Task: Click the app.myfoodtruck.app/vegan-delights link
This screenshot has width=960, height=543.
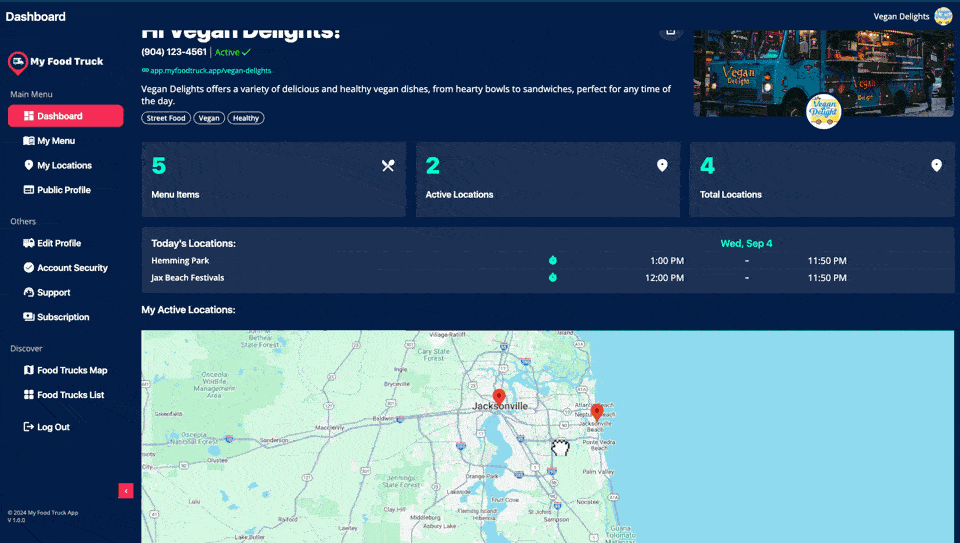Action: tap(210, 71)
